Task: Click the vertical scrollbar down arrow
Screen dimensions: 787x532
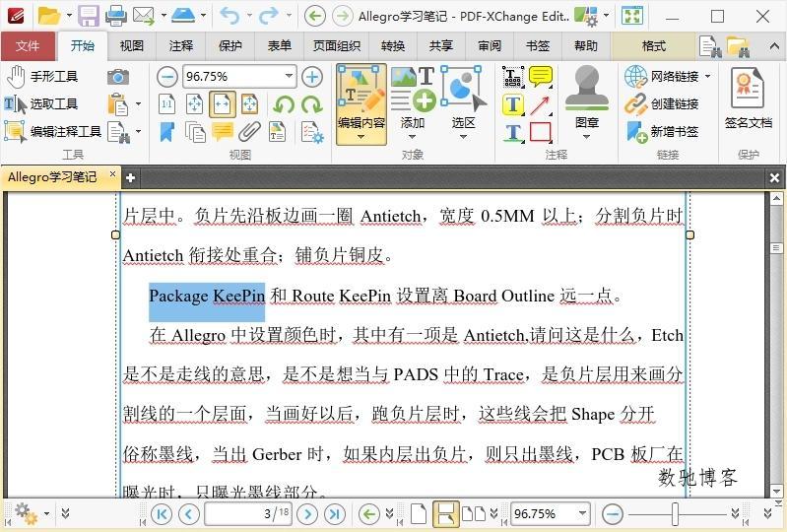Action: [776, 491]
